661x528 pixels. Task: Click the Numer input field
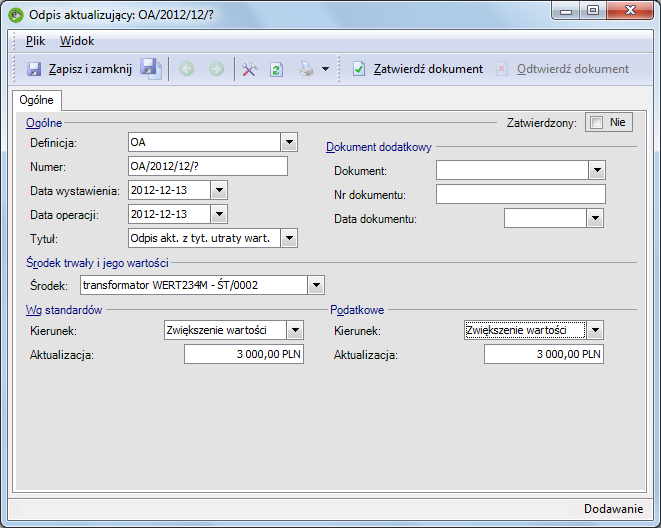(x=208, y=166)
